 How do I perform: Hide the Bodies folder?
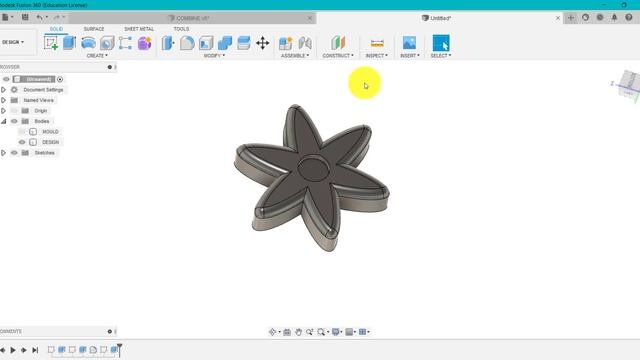tap(14, 121)
